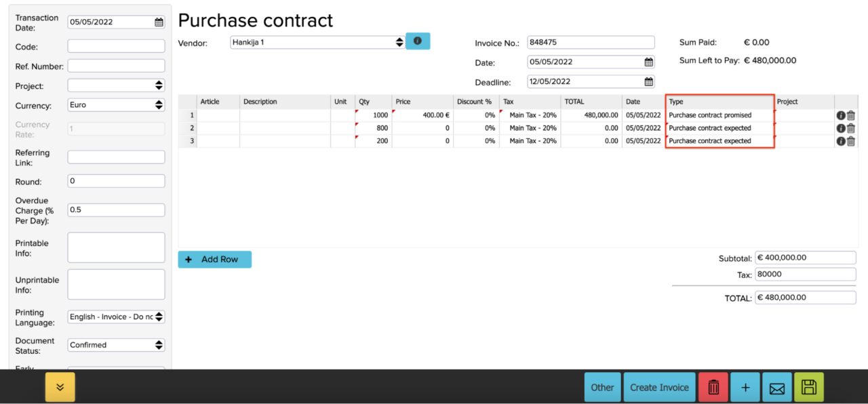The width and height of the screenshot is (868, 404).
Task: Open calendar picker for Transaction Date
Action: point(159,22)
